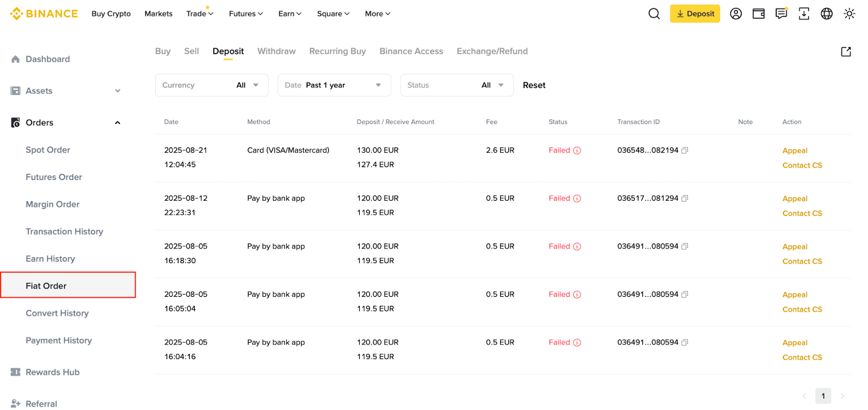Open the wallet icon in header
This screenshot has height=410, width=868.
coord(758,14)
